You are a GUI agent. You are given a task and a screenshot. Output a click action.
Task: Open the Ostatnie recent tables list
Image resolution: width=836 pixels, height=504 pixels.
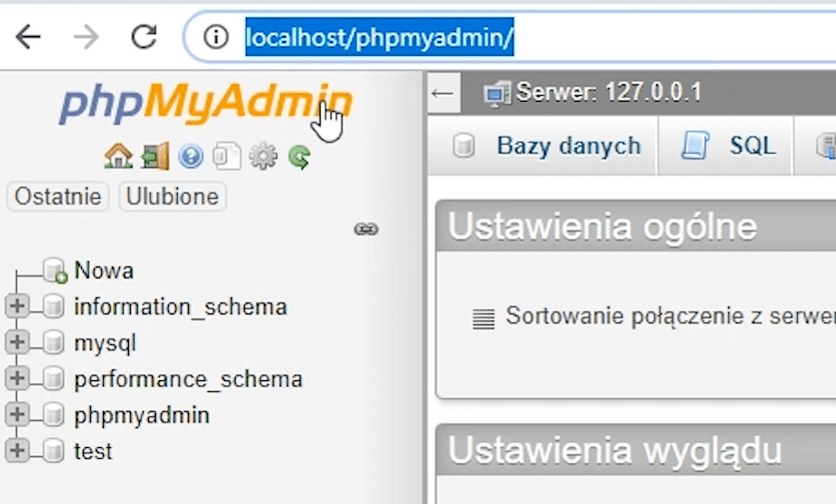tap(58, 197)
